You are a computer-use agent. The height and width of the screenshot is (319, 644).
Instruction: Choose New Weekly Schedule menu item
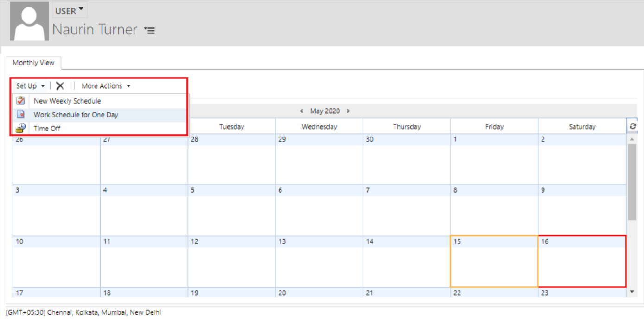[x=67, y=101]
